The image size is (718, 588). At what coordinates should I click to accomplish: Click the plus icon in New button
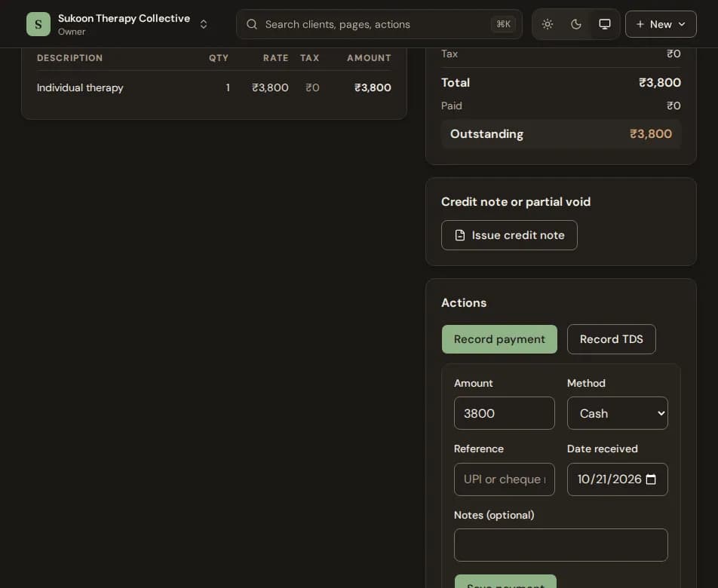[640, 24]
